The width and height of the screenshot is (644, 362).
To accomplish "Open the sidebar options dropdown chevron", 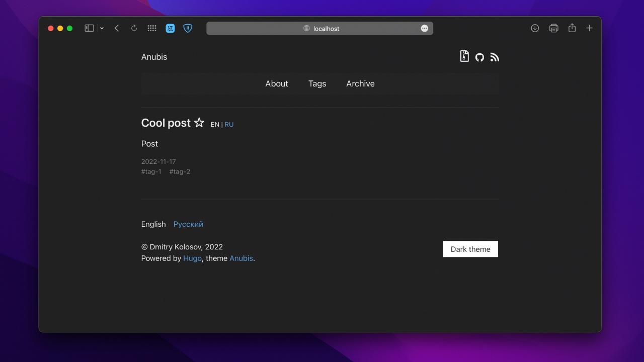I will click(x=102, y=28).
